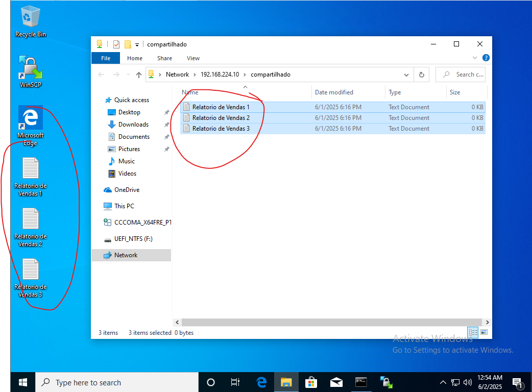Expand the ribbon with chevron
Screen dimensions: 532x392
coord(475,58)
